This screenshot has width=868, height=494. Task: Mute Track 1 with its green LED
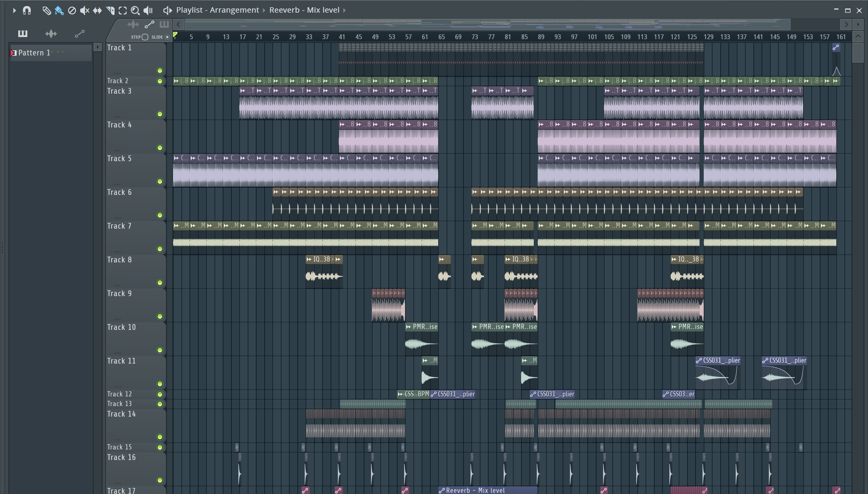[159, 70]
